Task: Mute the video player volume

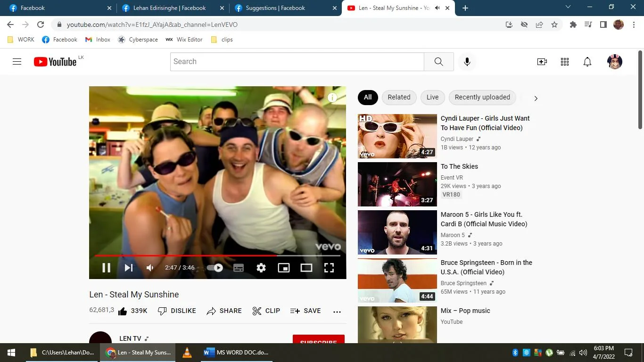Action: click(150, 268)
